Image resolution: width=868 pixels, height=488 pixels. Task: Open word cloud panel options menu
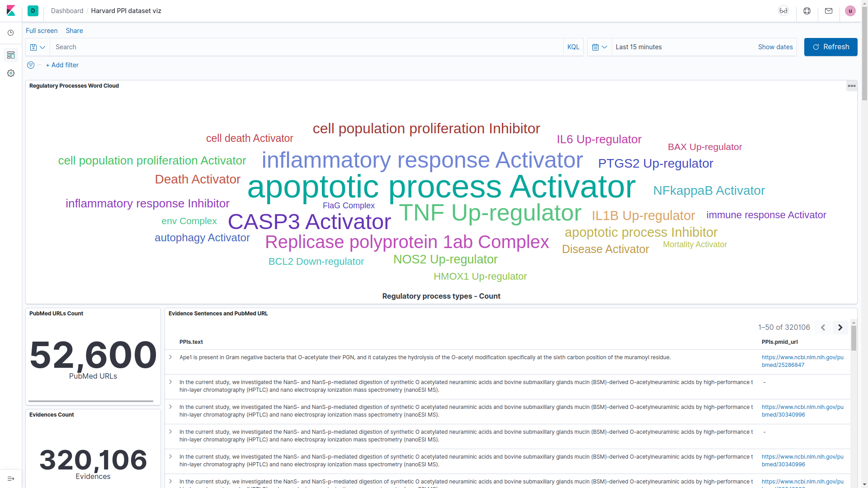pyautogui.click(x=852, y=86)
